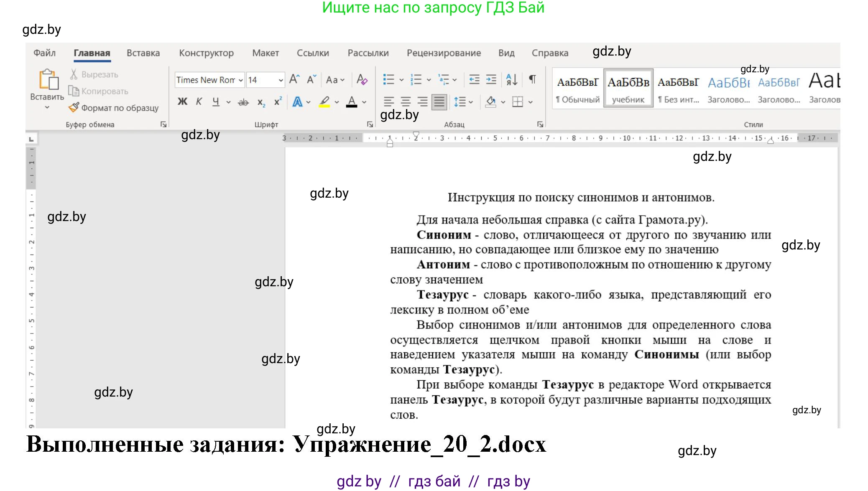
Task: Sort the text alphabetically
Action: point(511,79)
